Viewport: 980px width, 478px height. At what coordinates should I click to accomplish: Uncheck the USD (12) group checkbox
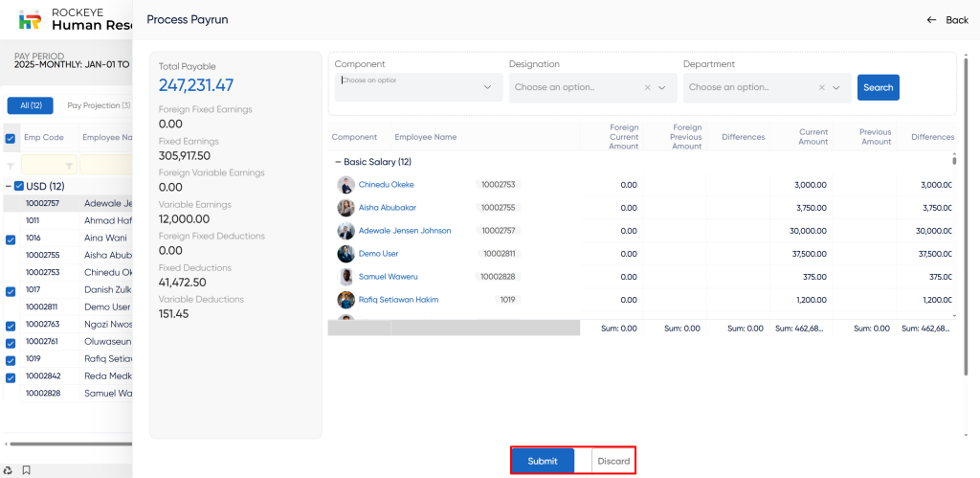(x=19, y=186)
